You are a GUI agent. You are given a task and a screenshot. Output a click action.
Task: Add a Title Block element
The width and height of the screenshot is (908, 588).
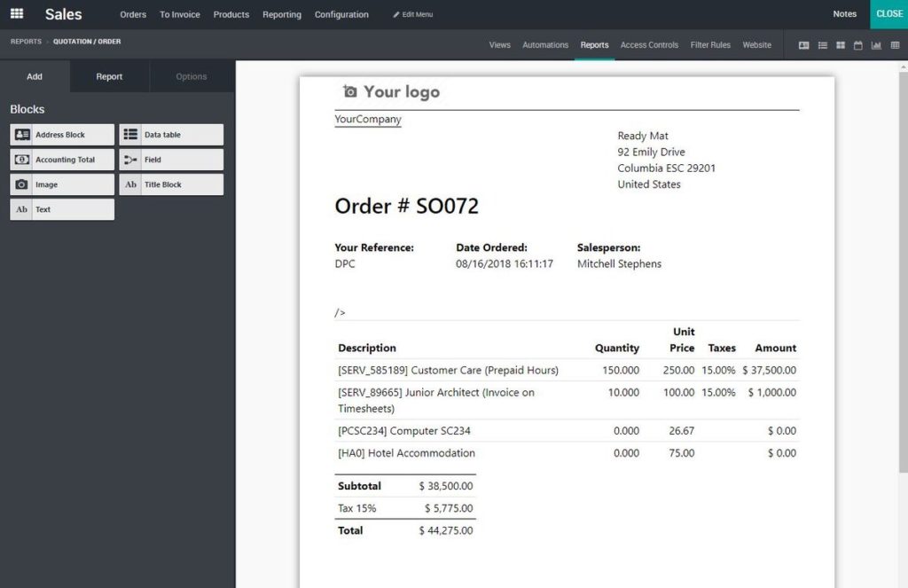[171, 184]
